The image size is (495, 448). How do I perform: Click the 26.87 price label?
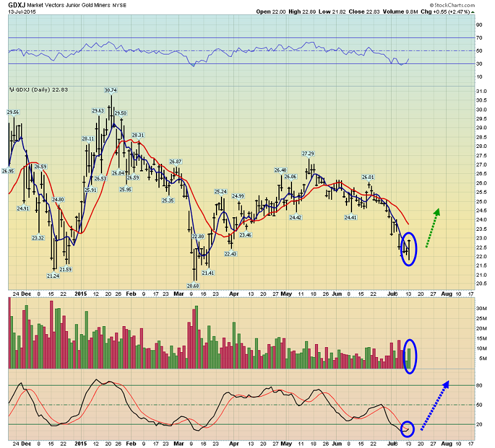pyautogui.click(x=176, y=162)
